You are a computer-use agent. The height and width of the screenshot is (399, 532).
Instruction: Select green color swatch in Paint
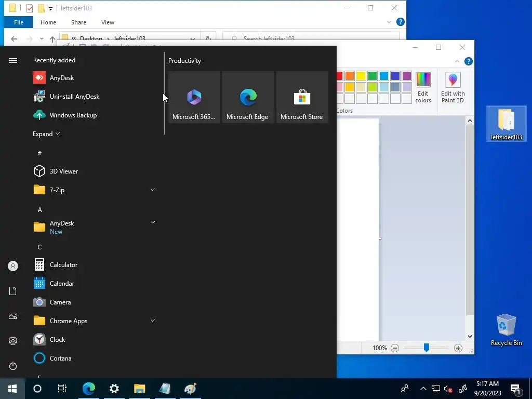click(372, 76)
